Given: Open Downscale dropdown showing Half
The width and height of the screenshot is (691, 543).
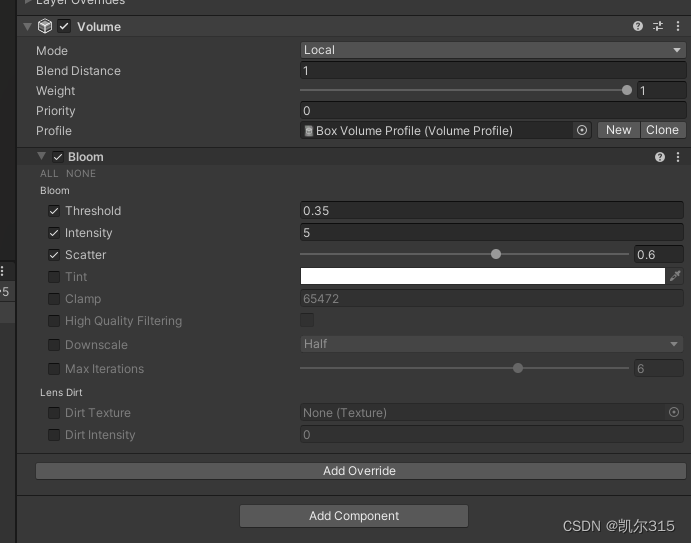Looking at the screenshot, I should (x=491, y=344).
